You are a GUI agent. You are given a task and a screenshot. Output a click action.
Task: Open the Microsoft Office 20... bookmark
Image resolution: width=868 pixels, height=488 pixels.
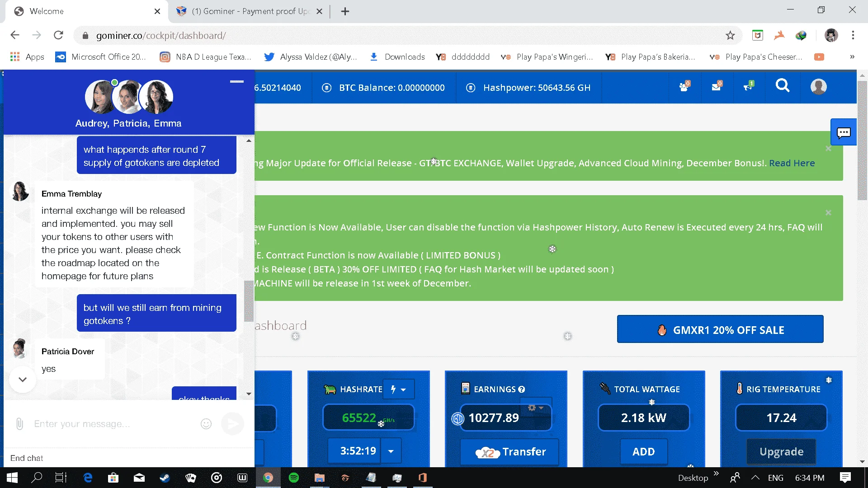click(100, 57)
